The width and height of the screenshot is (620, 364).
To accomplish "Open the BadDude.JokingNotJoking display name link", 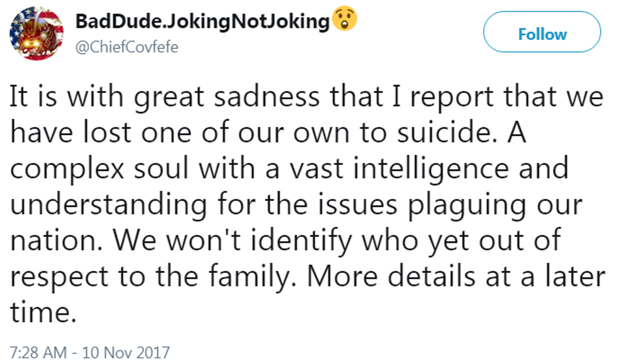I will 202,22.
